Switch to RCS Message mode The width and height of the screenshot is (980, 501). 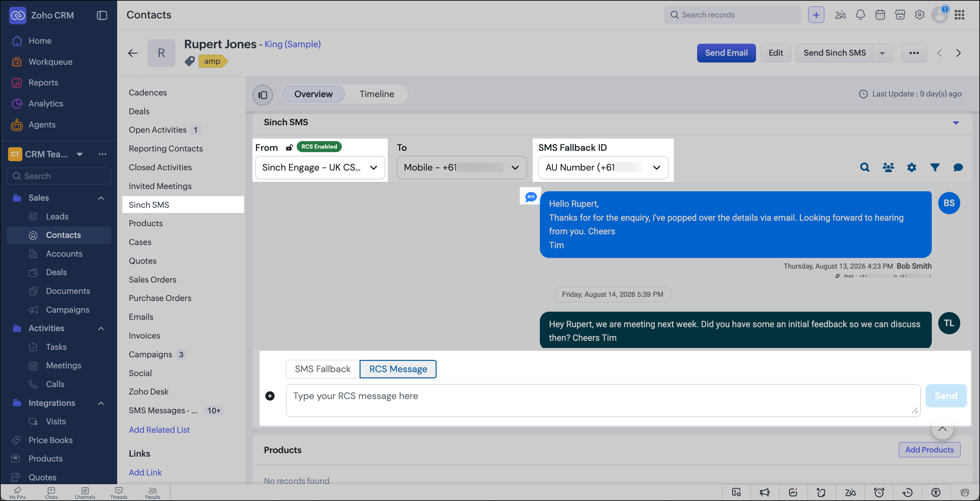click(x=398, y=369)
